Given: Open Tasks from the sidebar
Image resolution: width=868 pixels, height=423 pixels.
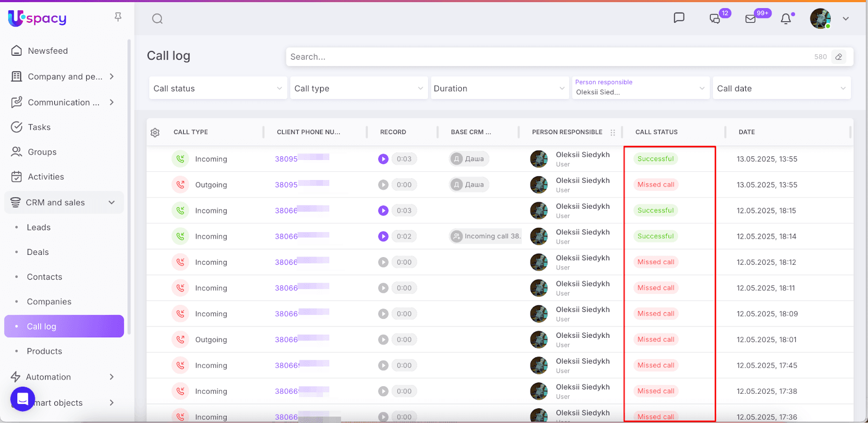Looking at the screenshot, I should [39, 127].
